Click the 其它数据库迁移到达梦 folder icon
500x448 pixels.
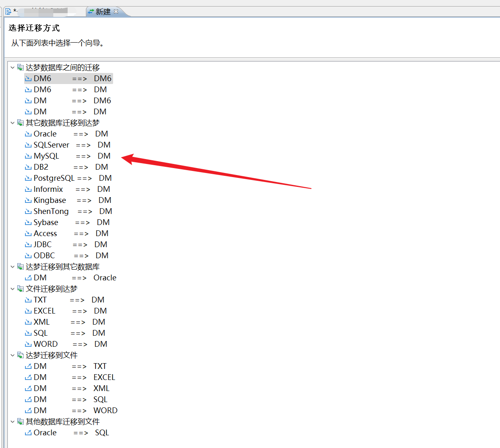click(x=20, y=123)
